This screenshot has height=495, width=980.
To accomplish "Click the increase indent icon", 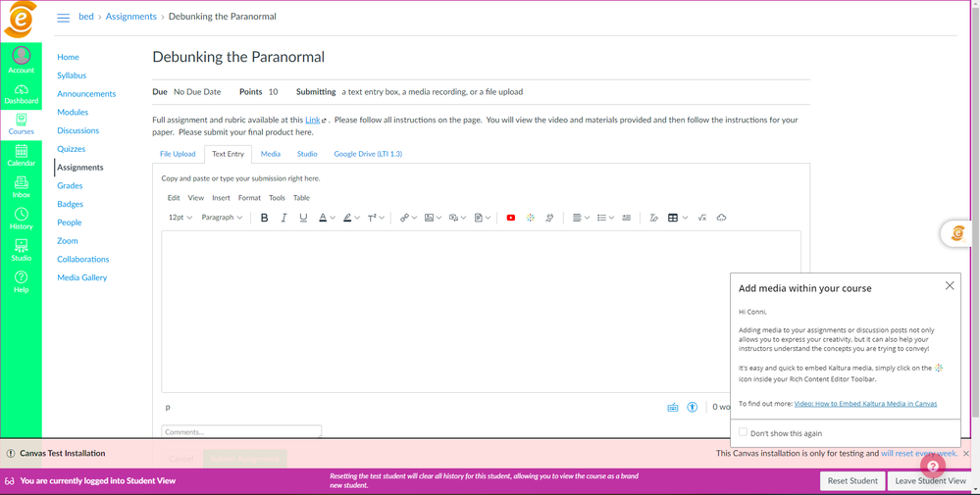I will pyautogui.click(x=626, y=218).
